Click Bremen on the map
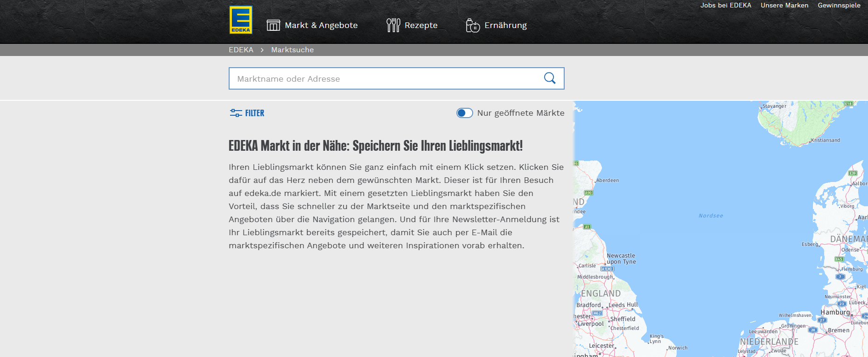The height and width of the screenshot is (357, 868). pyautogui.click(x=839, y=330)
